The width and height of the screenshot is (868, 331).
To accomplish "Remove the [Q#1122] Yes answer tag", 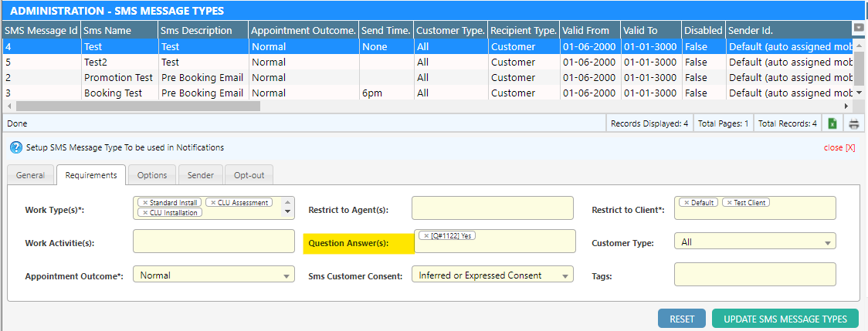I will (426, 236).
